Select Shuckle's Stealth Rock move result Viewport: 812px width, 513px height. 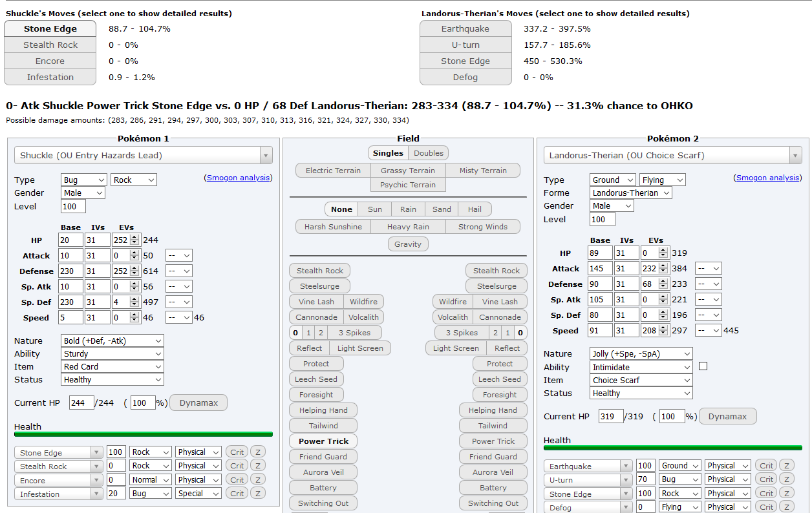click(50, 45)
